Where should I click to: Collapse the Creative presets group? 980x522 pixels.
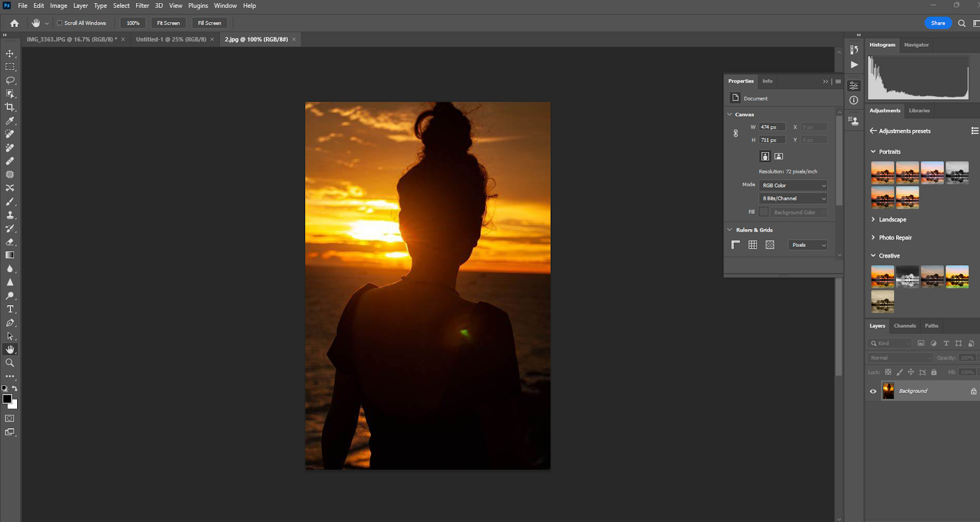[x=873, y=255]
